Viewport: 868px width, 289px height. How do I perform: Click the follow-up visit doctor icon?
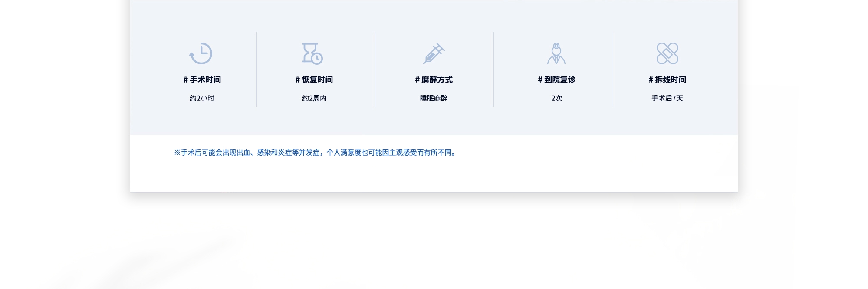click(x=556, y=53)
